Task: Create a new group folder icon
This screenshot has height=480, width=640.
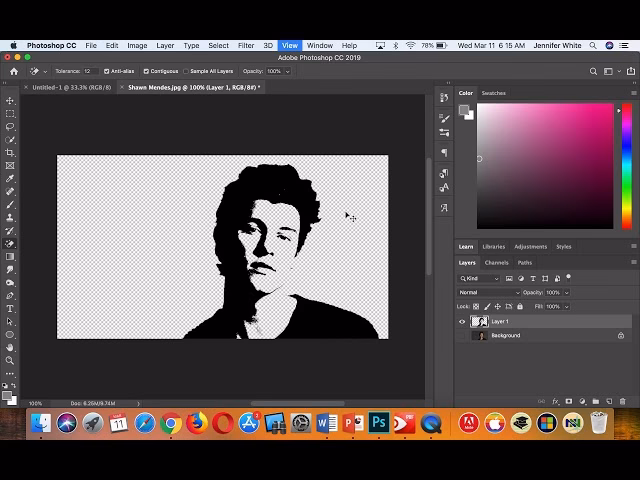Action: point(596,402)
